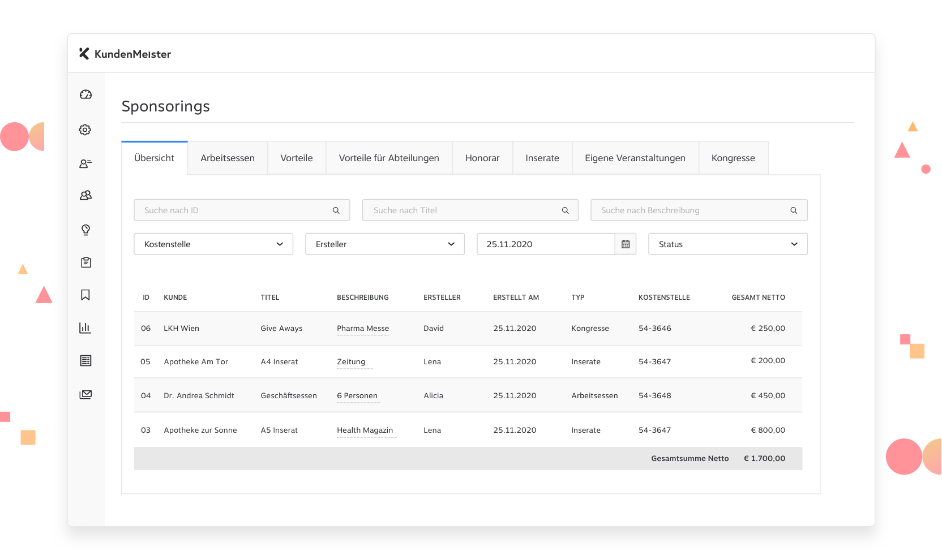Open the user group icon in sidebar
This screenshot has height=560, width=942.
click(85, 195)
